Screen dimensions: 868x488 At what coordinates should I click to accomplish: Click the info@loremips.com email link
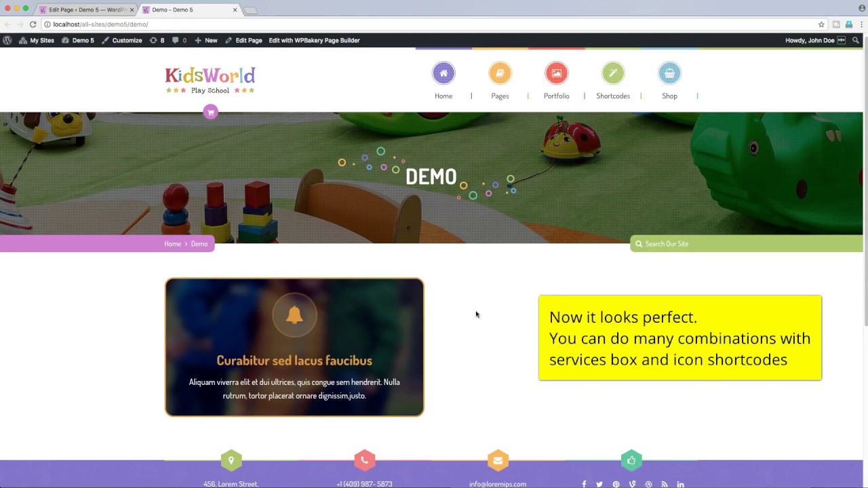pyautogui.click(x=498, y=484)
